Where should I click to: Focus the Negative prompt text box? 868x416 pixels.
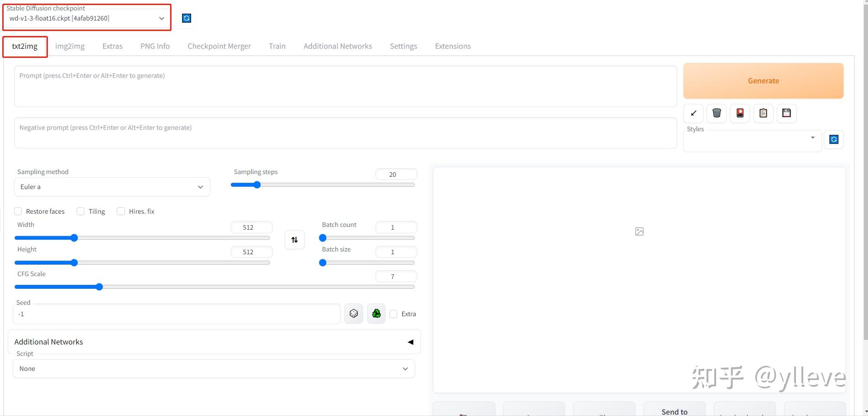pos(345,133)
